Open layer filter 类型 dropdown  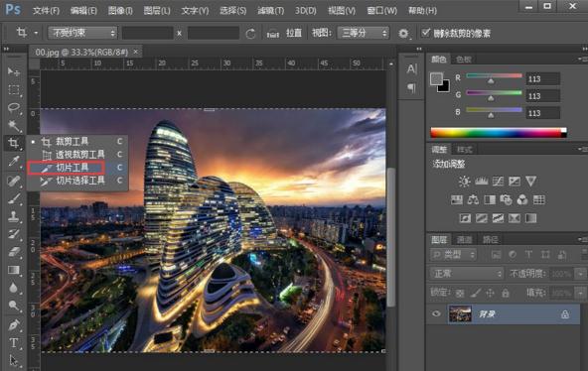tap(453, 255)
